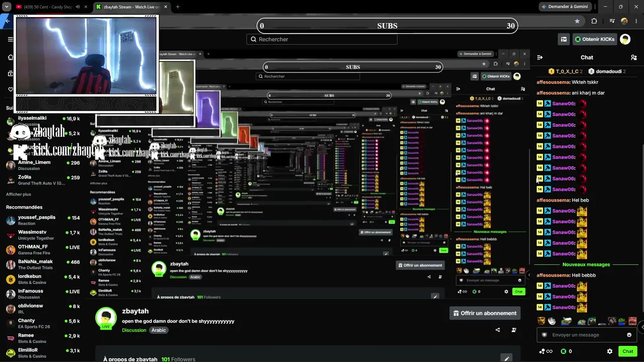Open ElmiilloR recommended channel
Viewport: 644px width, 362px height.
pos(43,352)
